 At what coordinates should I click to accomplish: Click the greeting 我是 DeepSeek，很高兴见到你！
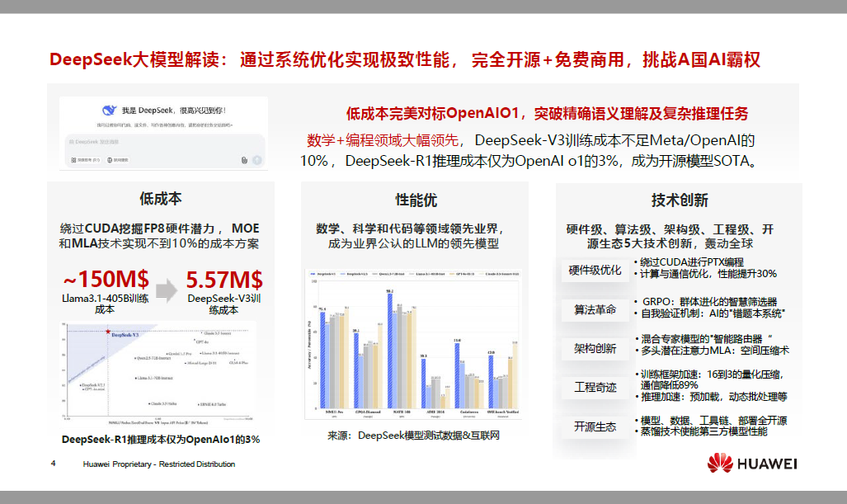tap(173, 111)
